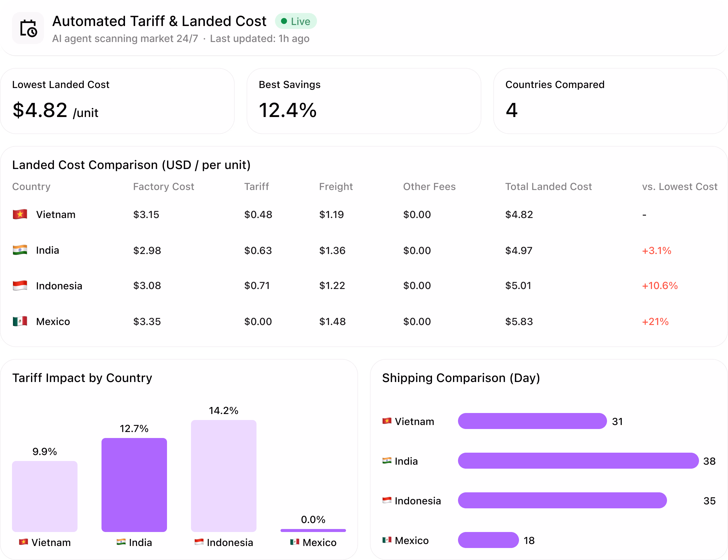The width and height of the screenshot is (728, 560).
Task: Click Mexico total landed cost $5.83
Action: click(x=519, y=322)
